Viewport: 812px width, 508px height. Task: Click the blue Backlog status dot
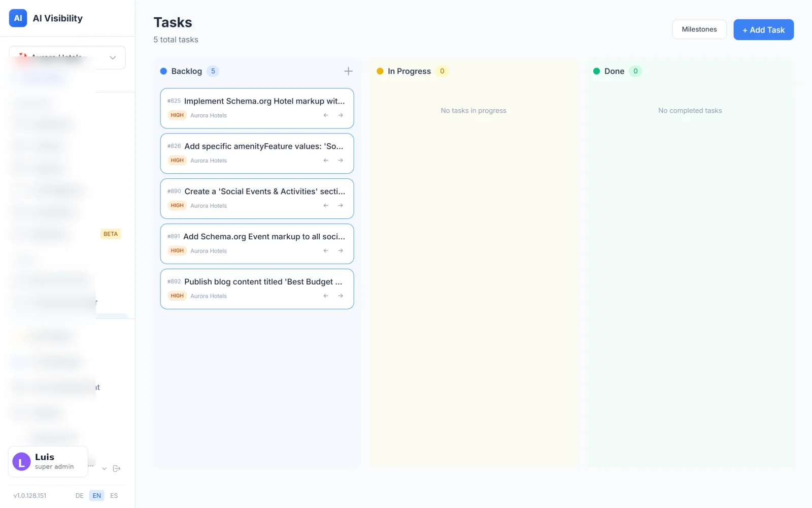[163, 71]
